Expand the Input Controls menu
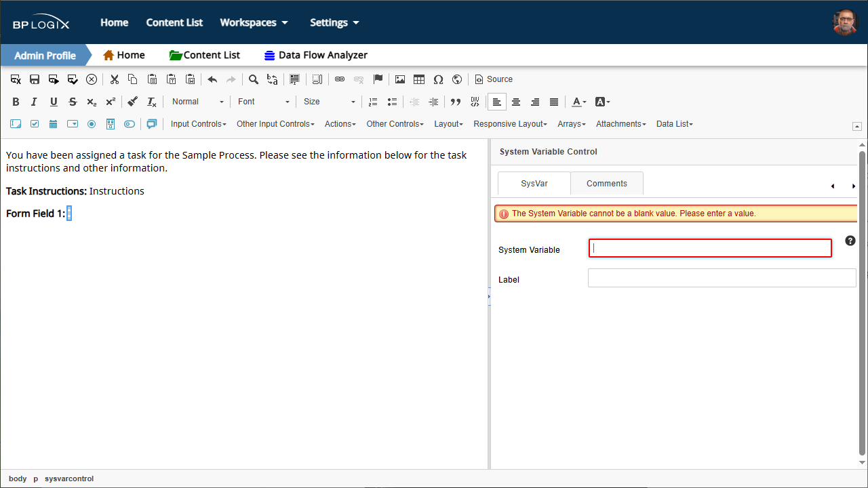The image size is (868, 488). click(199, 124)
